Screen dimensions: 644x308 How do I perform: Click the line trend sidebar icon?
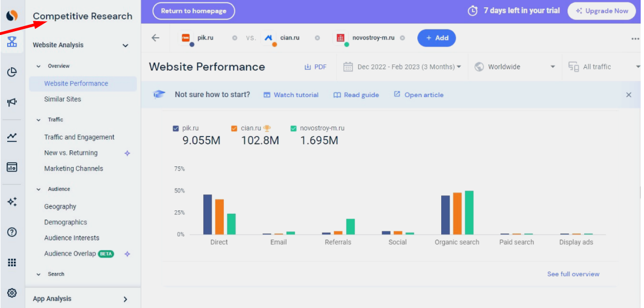pyautogui.click(x=12, y=137)
